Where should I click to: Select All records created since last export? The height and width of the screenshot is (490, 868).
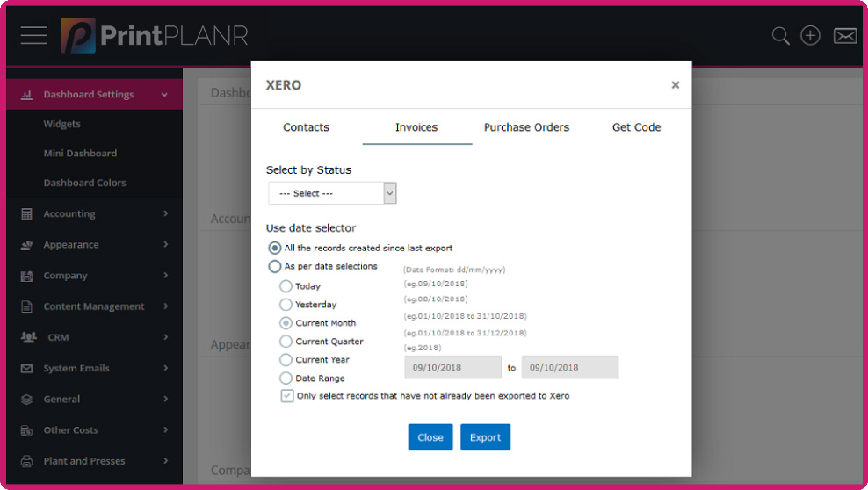[275, 248]
